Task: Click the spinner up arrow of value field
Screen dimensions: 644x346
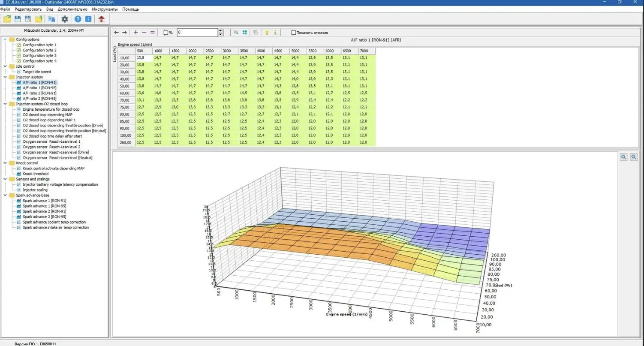Action: [220, 30]
